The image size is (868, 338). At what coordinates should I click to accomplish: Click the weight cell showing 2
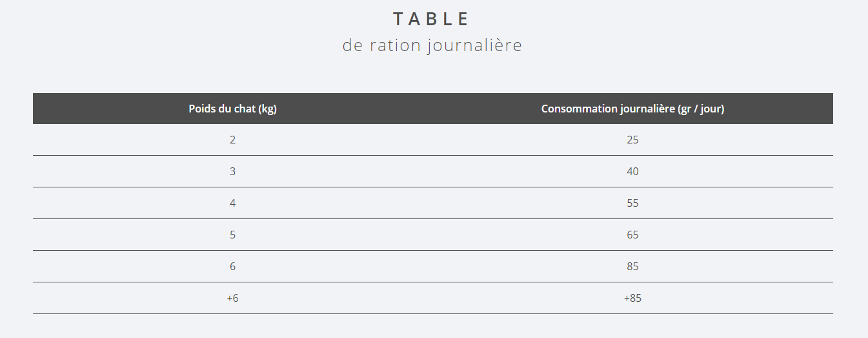[232, 140]
